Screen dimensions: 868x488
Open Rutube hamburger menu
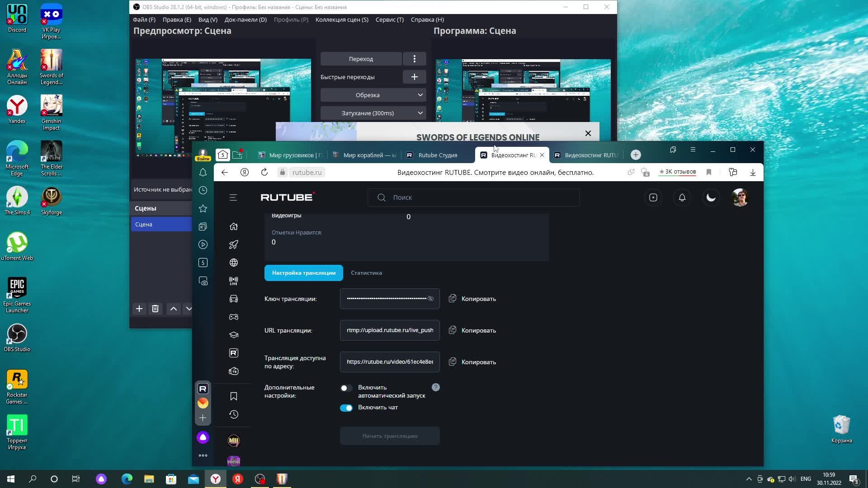pos(233,197)
